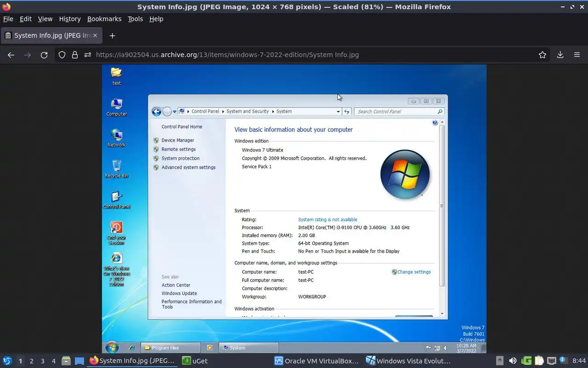
Task: Click Program Files taskbar button in screenshot
Action: click(x=170, y=348)
